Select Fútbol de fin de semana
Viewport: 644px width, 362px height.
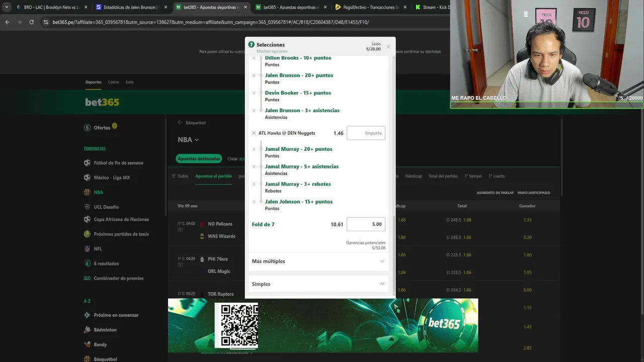[x=118, y=163]
